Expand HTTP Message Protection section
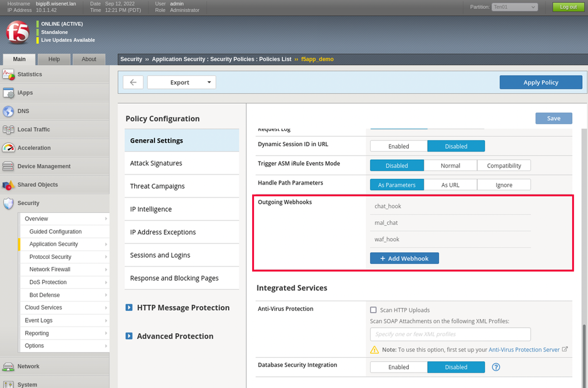Viewport: 588px width, 388px height. coord(130,308)
